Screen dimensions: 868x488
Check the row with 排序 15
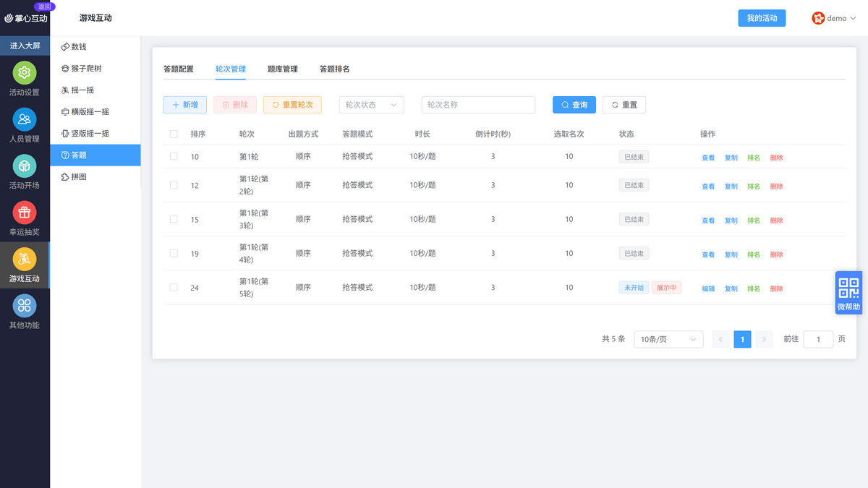tap(174, 219)
